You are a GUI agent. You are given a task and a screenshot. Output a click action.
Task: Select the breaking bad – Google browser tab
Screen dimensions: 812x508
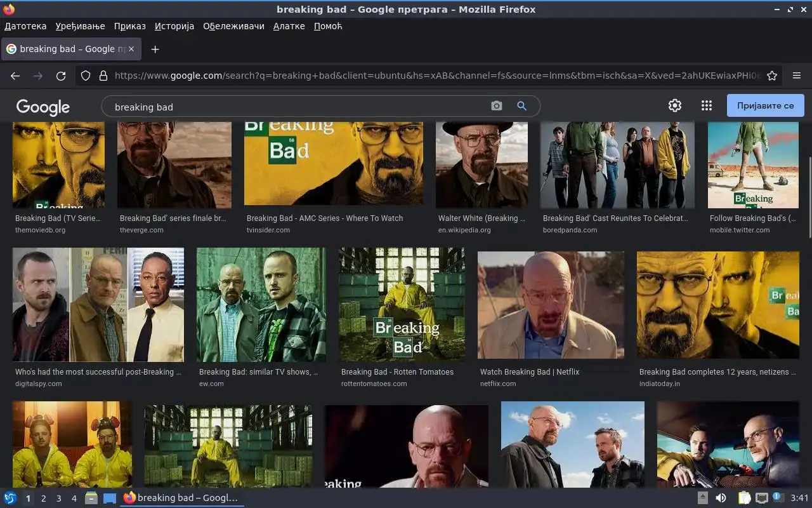coord(71,49)
